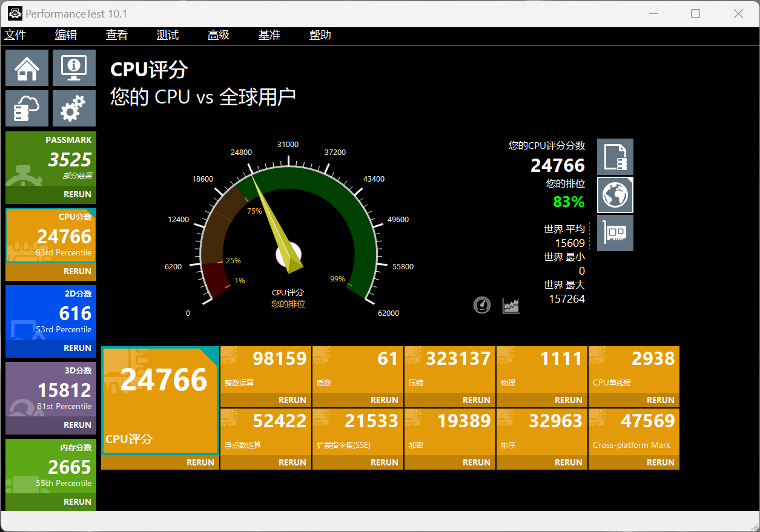Image resolution: width=760 pixels, height=532 pixels.
Task: Select the 扩展指令集(SSE) 21533 tile
Action: click(358, 432)
